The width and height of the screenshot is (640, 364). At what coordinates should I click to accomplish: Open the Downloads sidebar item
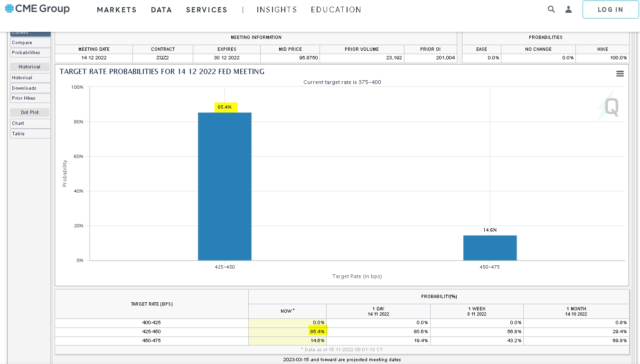(x=30, y=88)
